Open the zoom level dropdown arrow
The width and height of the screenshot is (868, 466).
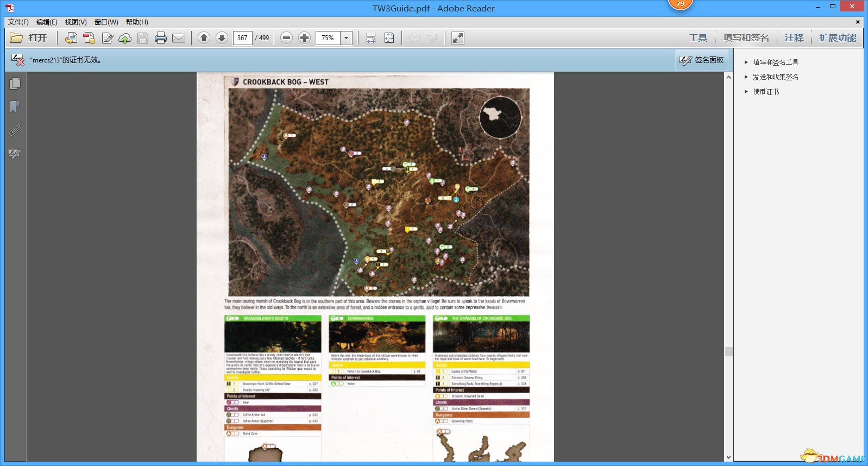coord(347,38)
